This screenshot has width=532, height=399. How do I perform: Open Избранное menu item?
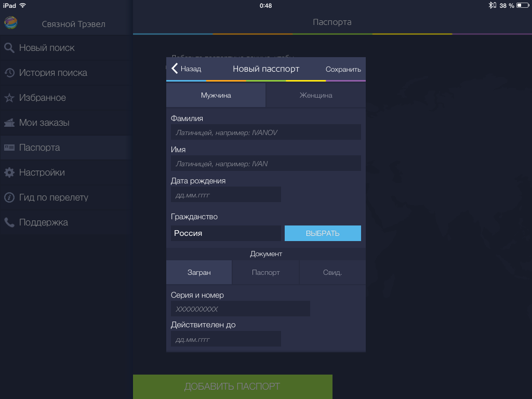(x=66, y=98)
